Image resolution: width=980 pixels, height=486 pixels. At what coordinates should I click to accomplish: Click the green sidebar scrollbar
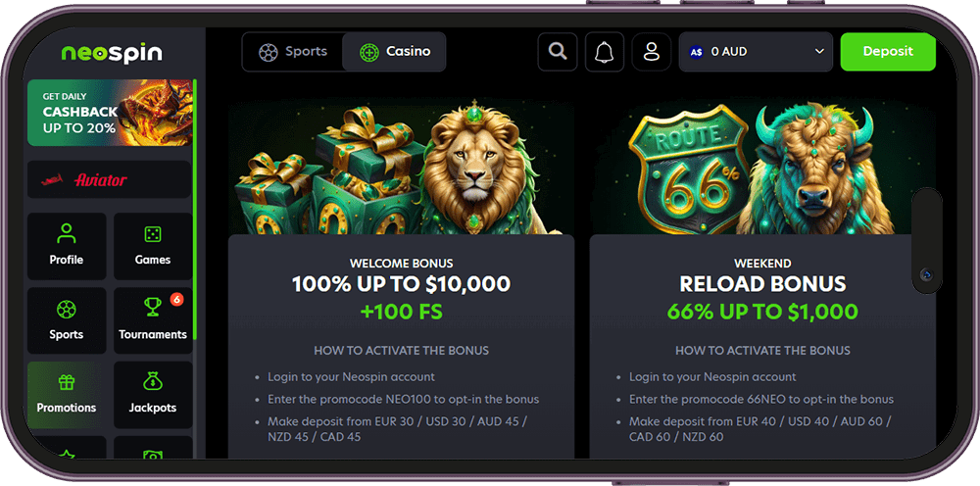coord(195,210)
